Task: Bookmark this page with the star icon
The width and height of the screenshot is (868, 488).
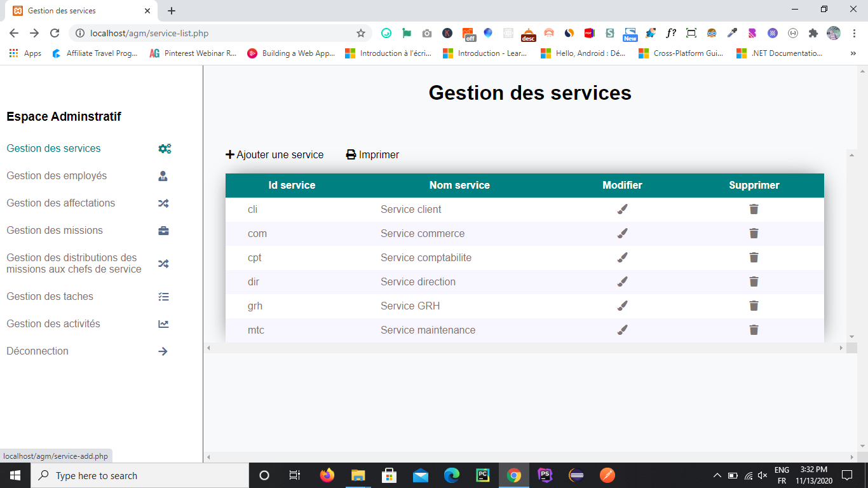Action: (x=361, y=33)
